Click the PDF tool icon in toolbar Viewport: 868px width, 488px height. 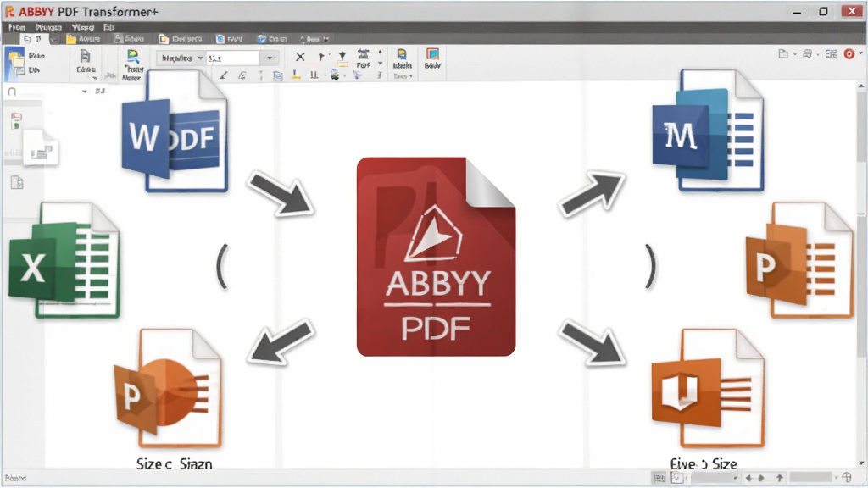click(x=363, y=58)
